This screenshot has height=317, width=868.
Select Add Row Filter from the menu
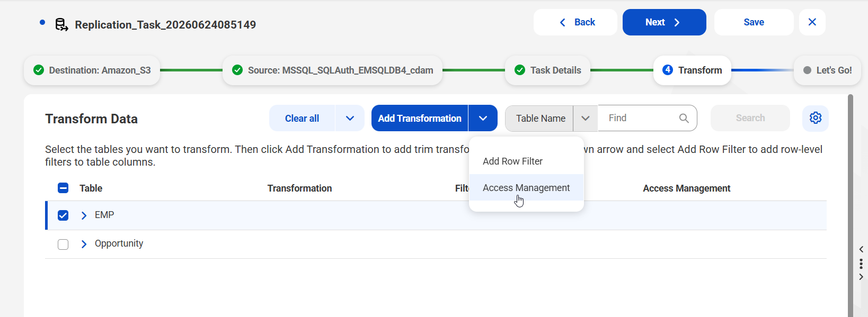coord(526,161)
